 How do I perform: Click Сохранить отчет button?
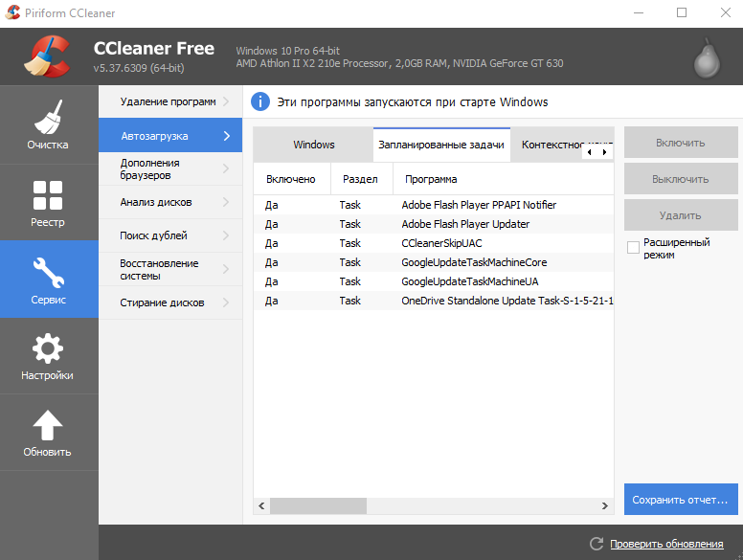(681, 500)
